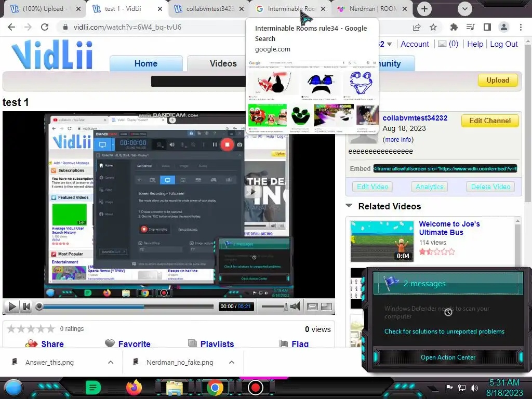Open the Home navigation tab

[x=146, y=63]
